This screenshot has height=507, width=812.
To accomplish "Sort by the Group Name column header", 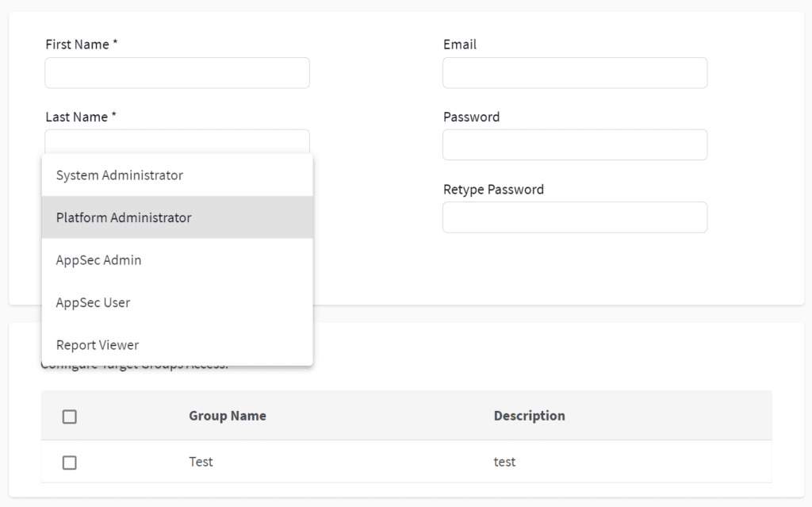I will (228, 416).
